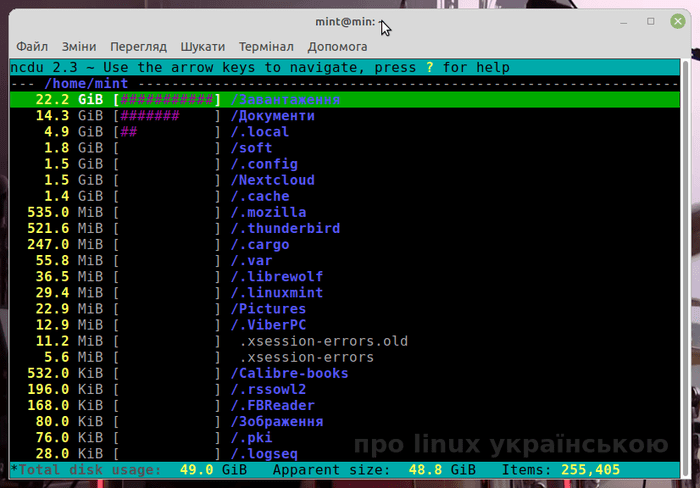
Task: Select the /.thunderbird directory entry
Action: coord(345,228)
